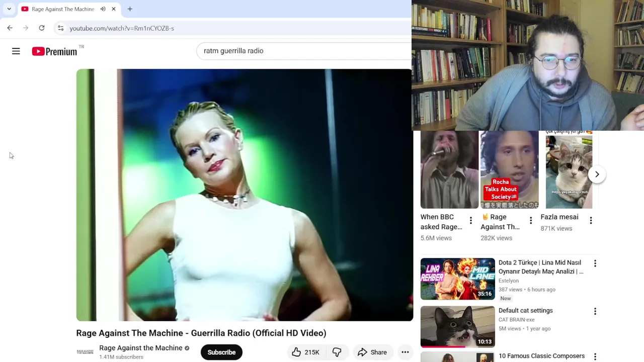Screen dimensions: 644x362
Task: Open options for '10 Famous Classic Composers' video
Action: click(595, 357)
